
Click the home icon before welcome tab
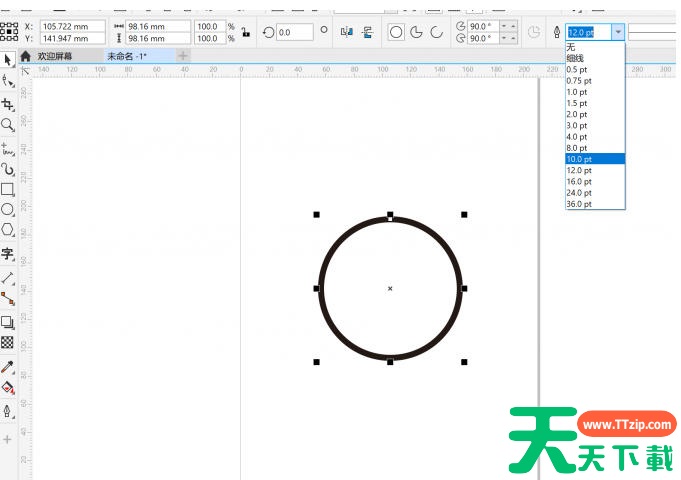pos(25,56)
